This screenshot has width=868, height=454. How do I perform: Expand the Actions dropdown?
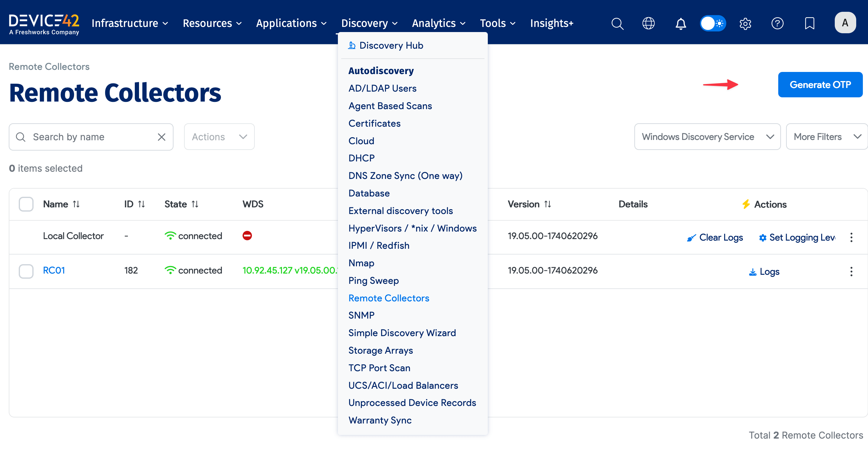(219, 137)
